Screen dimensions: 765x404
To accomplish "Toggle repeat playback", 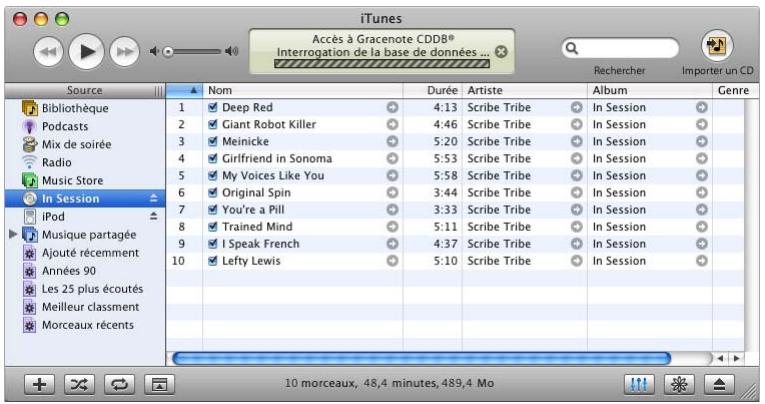I will tap(120, 384).
